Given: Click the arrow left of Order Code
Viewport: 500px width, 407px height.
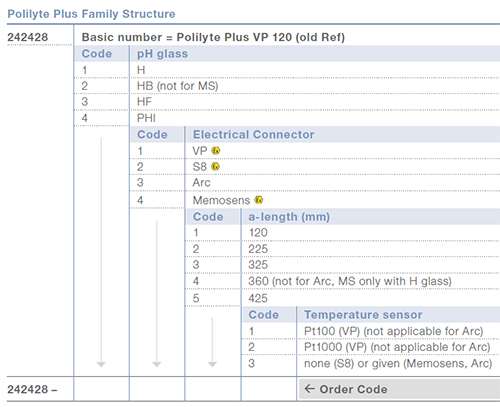Looking at the screenshot, I should tap(310, 388).
